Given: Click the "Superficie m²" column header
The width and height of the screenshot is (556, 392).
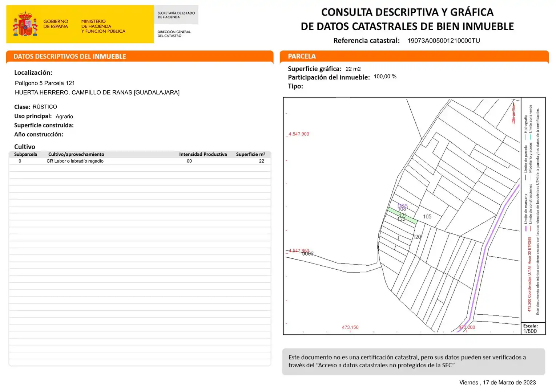Looking at the screenshot, I should (x=250, y=154).
